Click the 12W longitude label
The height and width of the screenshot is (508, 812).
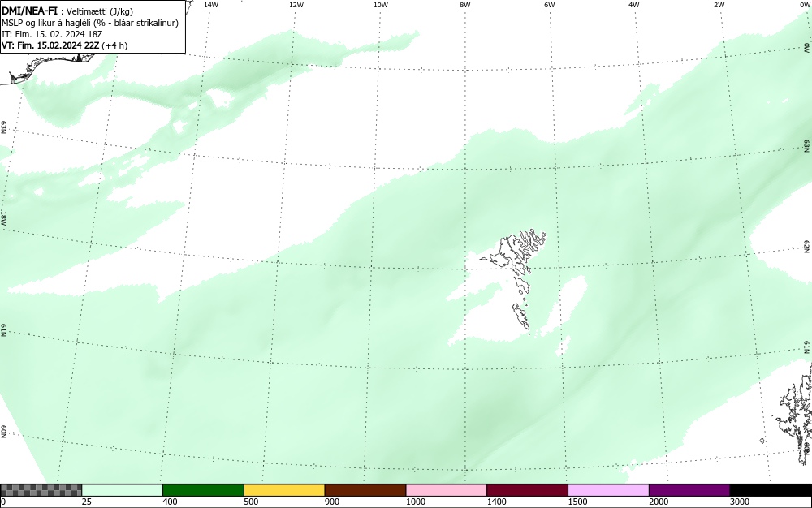point(296,5)
